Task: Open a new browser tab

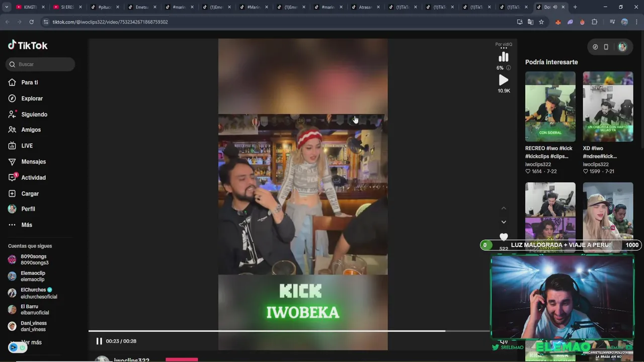Action: click(575, 7)
